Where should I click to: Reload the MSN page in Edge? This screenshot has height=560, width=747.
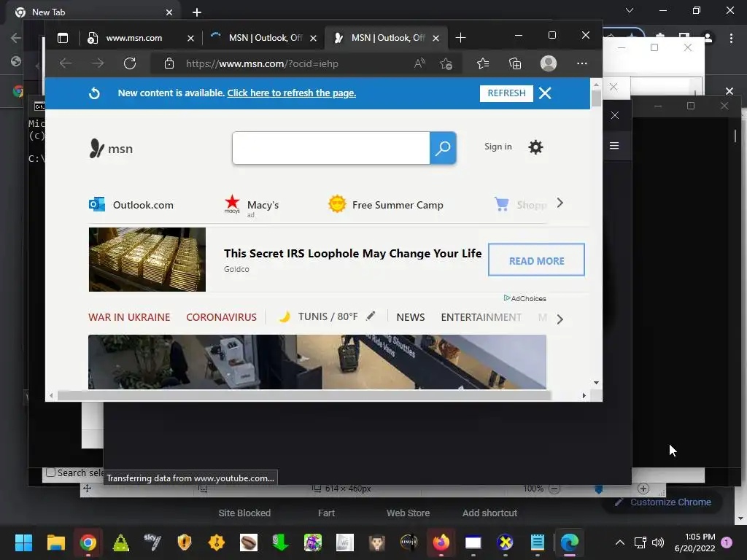coord(130,63)
